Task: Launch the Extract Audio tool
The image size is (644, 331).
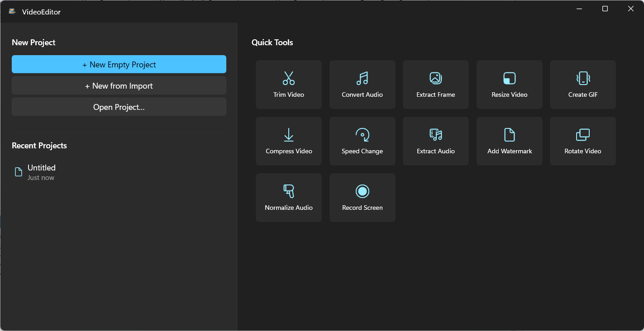Action: (436, 141)
